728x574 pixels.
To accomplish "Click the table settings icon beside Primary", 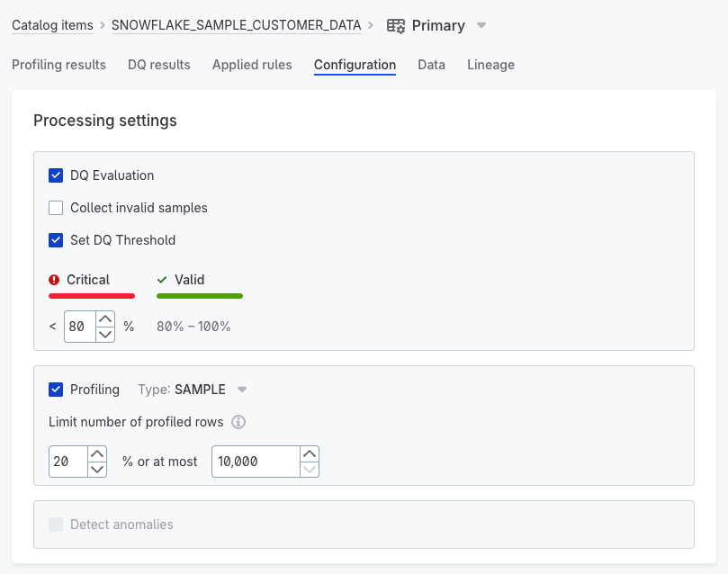I will tap(396, 26).
